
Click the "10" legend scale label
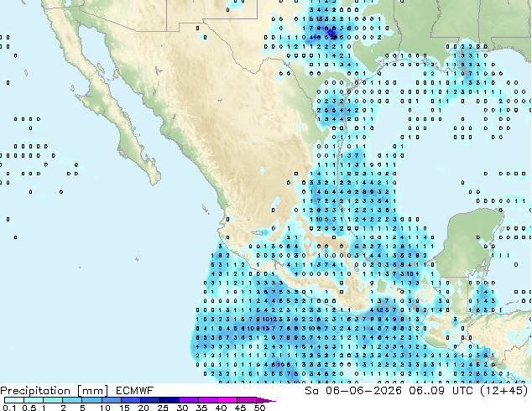pyautogui.click(x=105, y=408)
